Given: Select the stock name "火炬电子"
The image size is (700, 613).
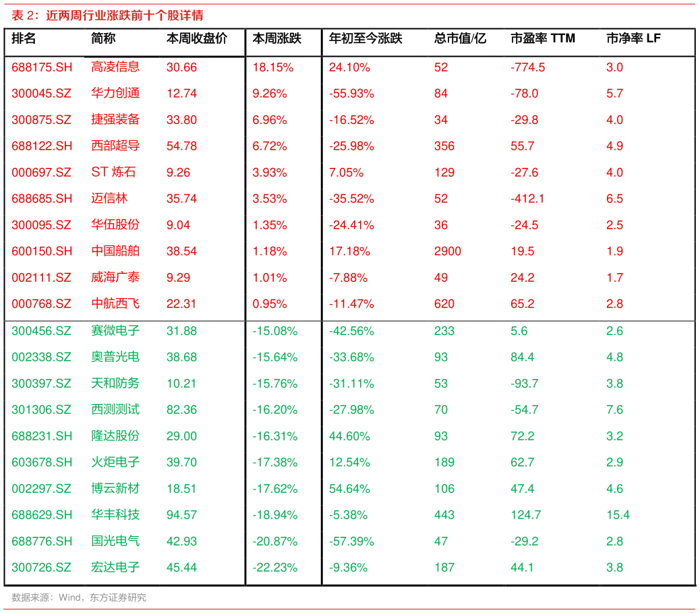Looking at the screenshot, I should coord(115,462).
